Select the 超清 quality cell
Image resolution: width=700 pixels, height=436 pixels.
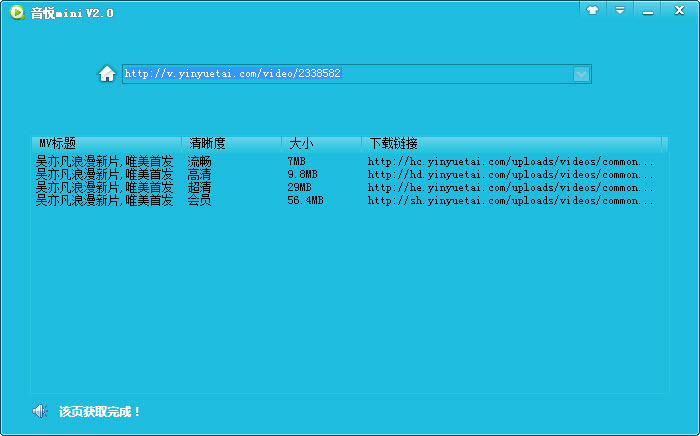[x=199, y=187]
